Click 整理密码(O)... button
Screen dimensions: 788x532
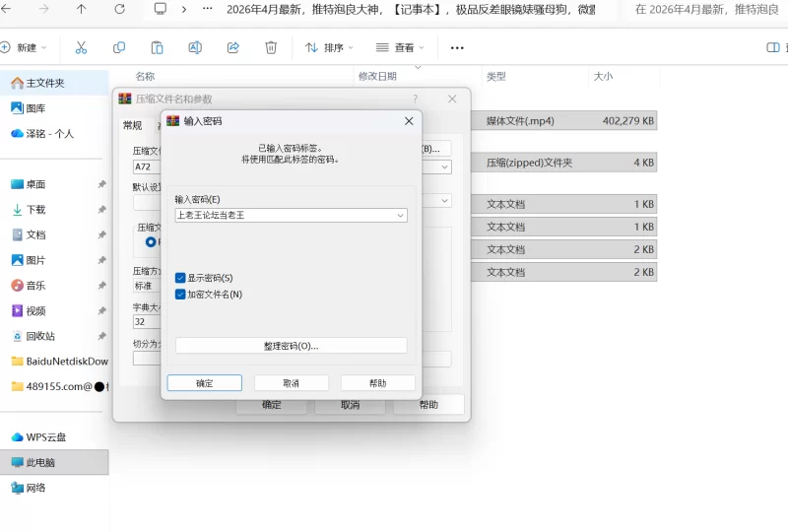[291, 346]
